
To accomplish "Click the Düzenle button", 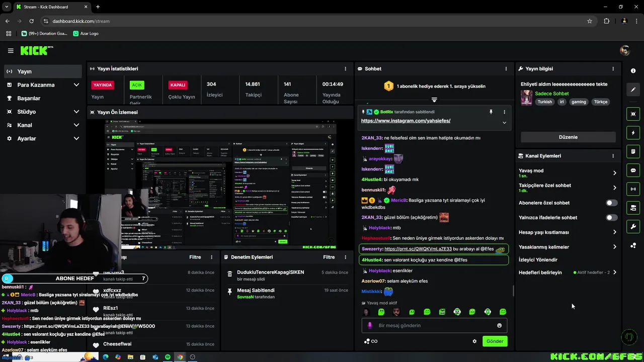I will coord(568,137).
